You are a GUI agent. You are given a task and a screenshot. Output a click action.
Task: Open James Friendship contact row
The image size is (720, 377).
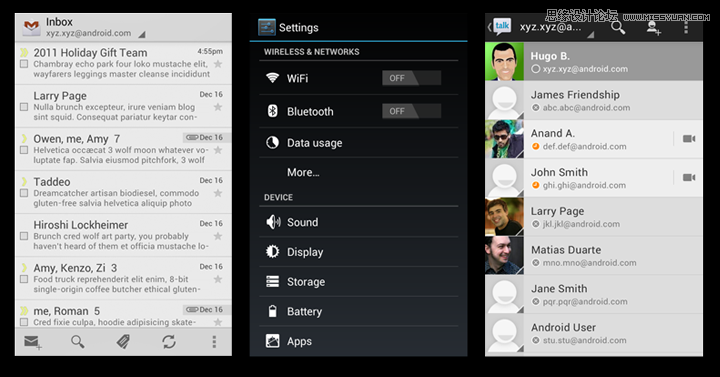(594, 101)
